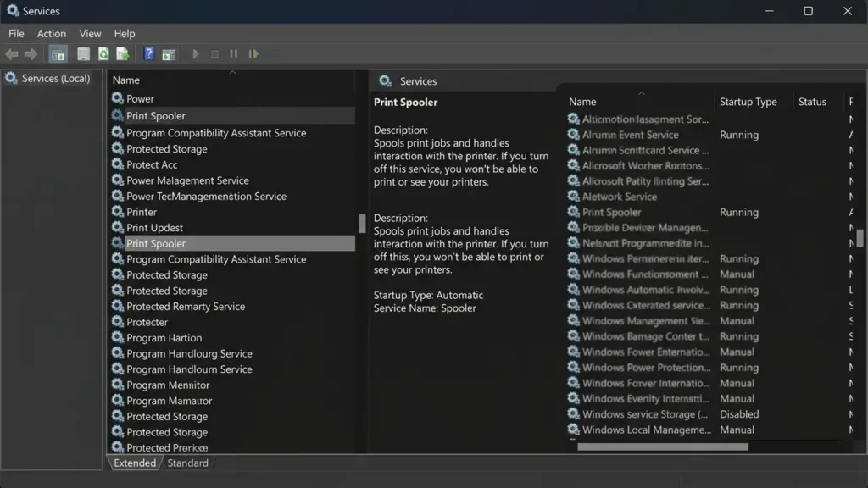Open the Action menu
Image resolution: width=868 pixels, height=488 pixels.
coord(52,34)
